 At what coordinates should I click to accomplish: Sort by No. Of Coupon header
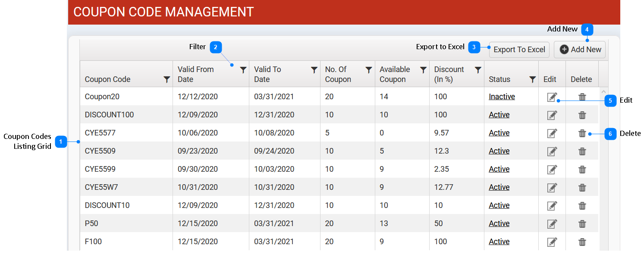pos(338,74)
